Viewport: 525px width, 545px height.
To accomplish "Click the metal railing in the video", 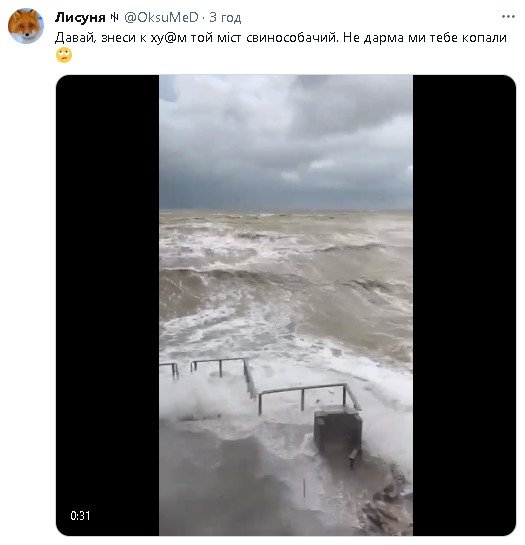I will [x=261, y=384].
